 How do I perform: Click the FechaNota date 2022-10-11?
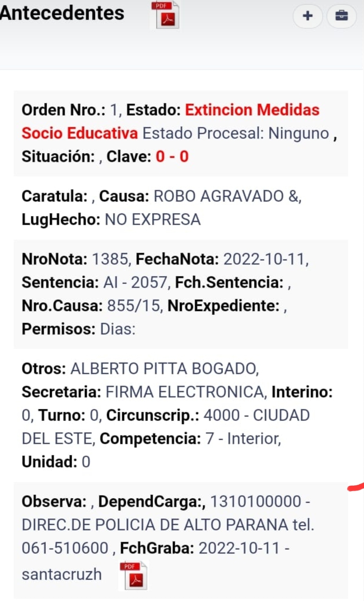pyautogui.click(x=264, y=259)
